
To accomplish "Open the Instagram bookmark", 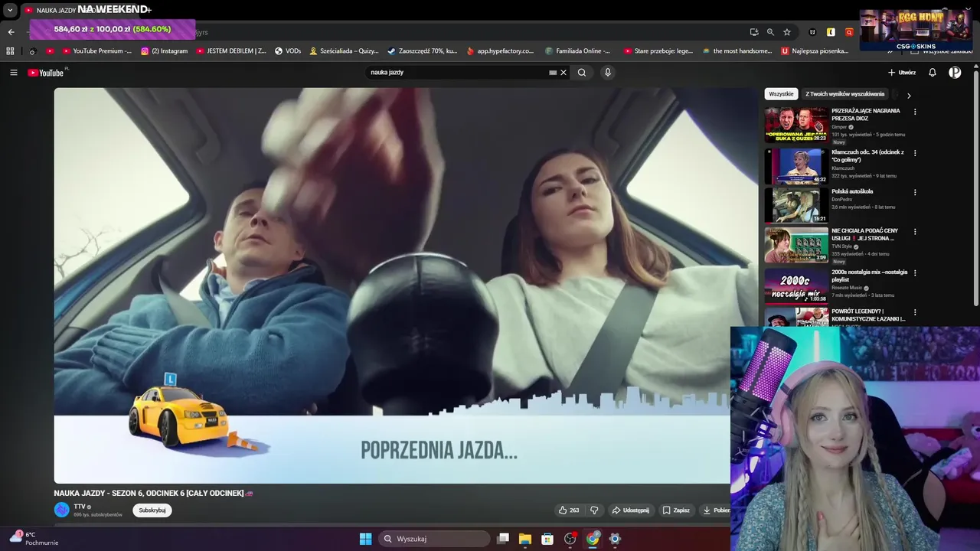I will click(164, 51).
